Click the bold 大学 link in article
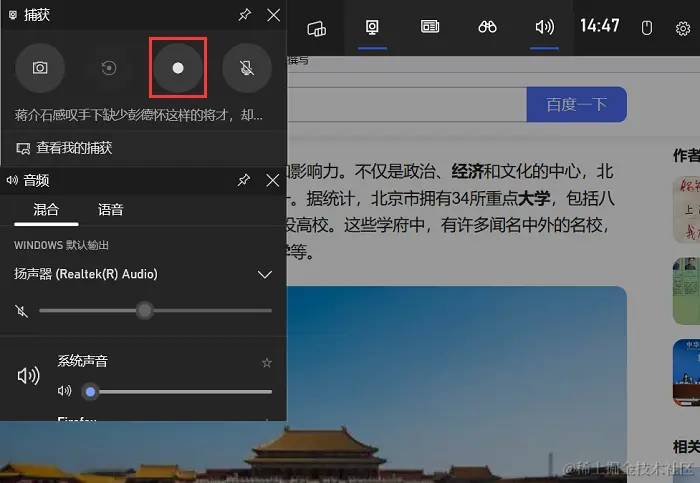This screenshot has width=700, height=483. 534,198
